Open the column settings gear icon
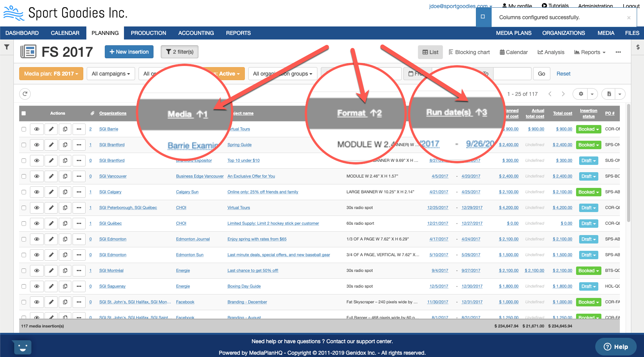 pos(581,94)
